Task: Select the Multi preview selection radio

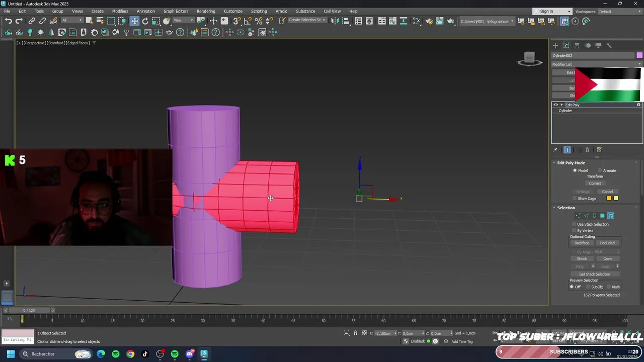Action: [x=608, y=287]
